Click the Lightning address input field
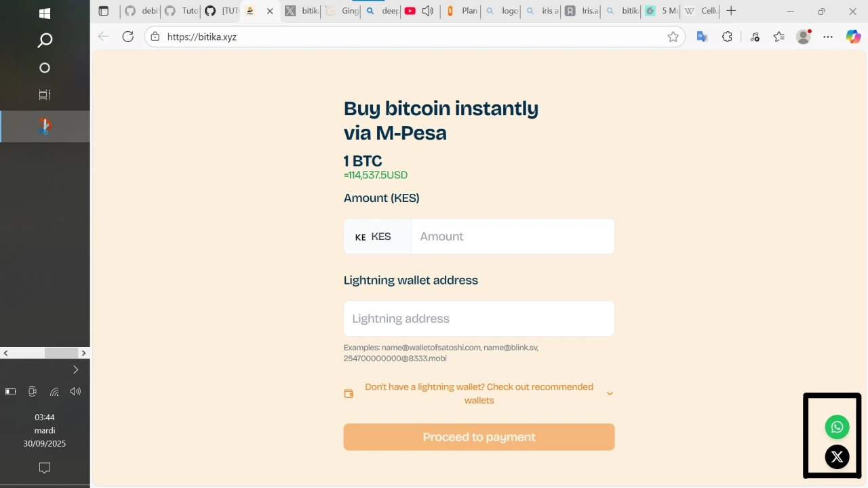 [479, 319]
